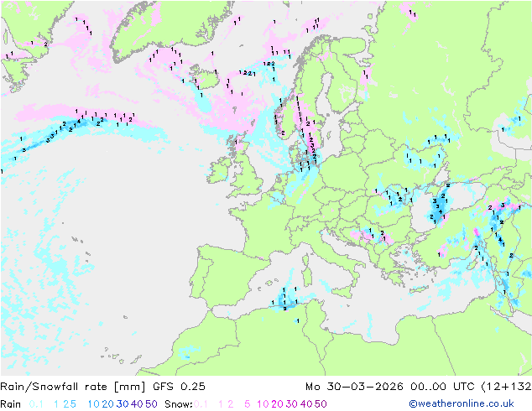Select rain legend value 0.1
Screen dimensions: 532x411
(x=36, y=404)
